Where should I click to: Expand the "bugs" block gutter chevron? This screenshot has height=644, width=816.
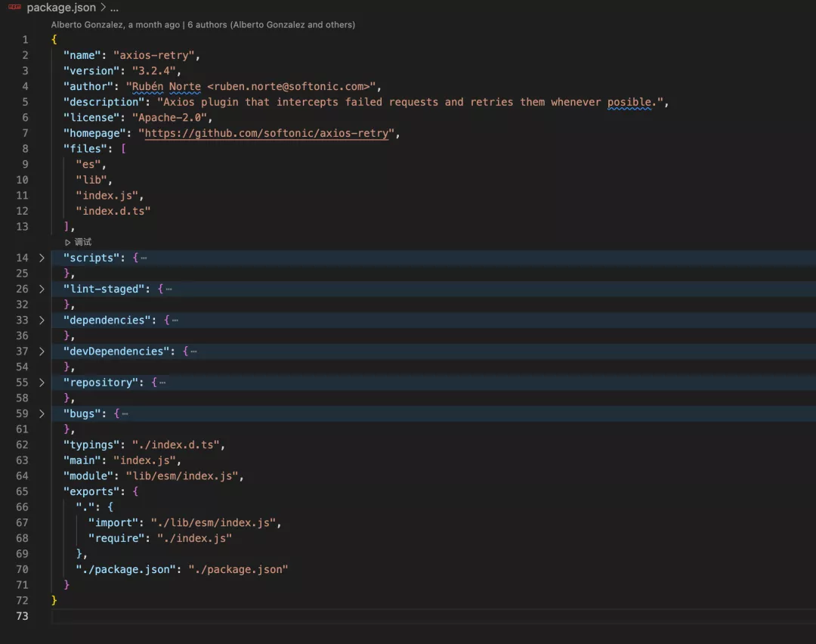[x=42, y=413]
